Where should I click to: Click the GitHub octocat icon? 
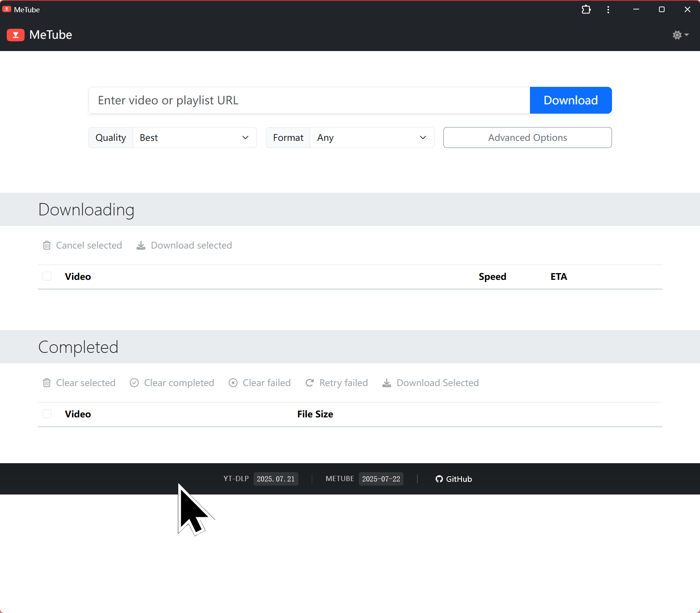point(439,479)
